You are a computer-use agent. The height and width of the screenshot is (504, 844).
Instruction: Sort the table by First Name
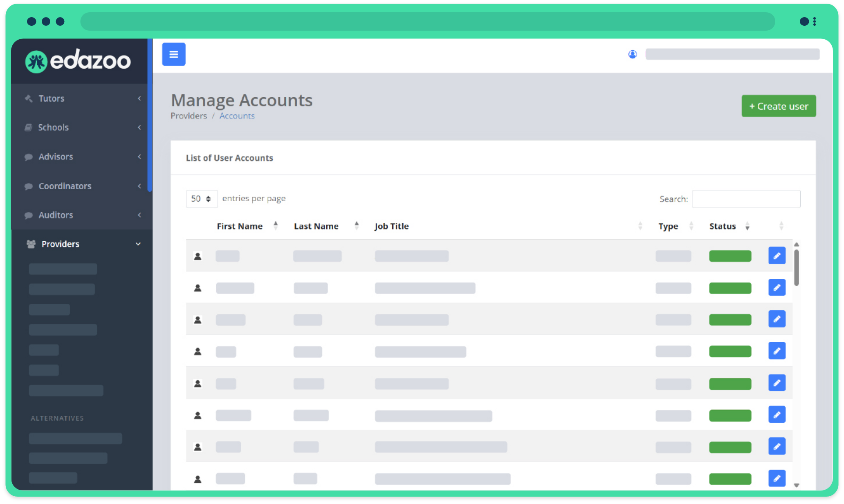click(x=240, y=226)
